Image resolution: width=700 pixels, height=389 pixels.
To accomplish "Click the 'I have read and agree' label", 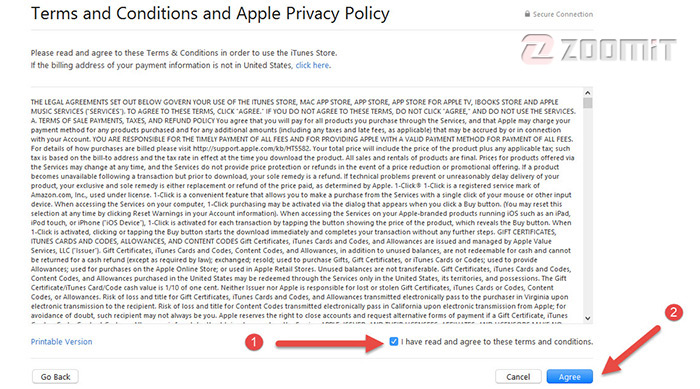I will [x=497, y=342].
